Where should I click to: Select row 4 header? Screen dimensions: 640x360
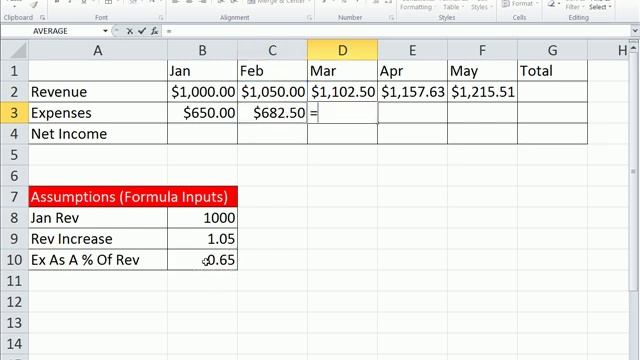pos(14,134)
